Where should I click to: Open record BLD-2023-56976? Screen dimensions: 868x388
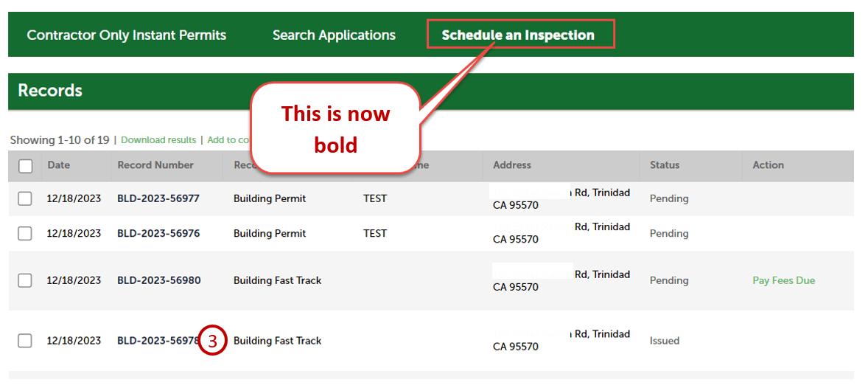[x=158, y=233]
